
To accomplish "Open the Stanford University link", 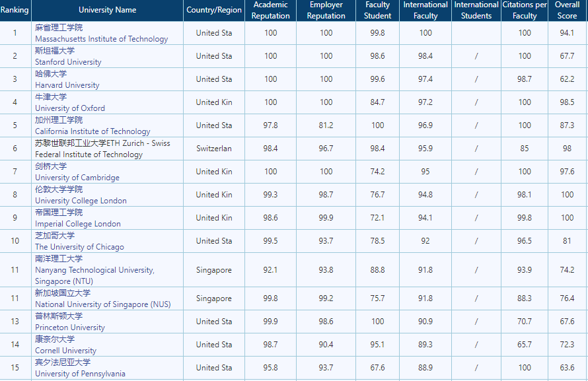I will pyautogui.click(x=68, y=62).
